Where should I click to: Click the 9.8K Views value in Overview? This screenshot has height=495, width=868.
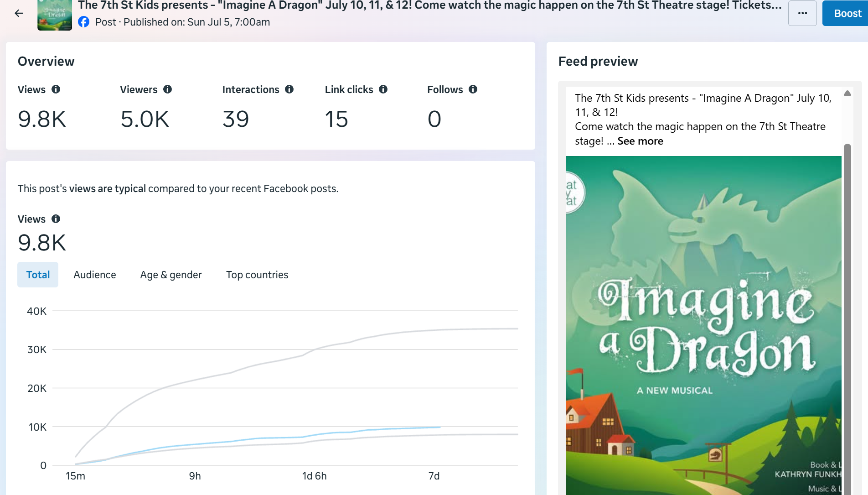click(42, 119)
